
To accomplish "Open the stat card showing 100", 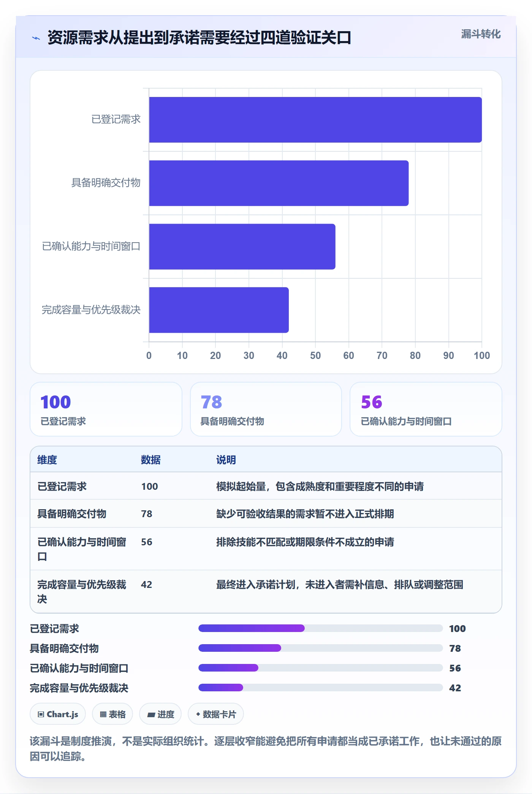I will coord(106,409).
